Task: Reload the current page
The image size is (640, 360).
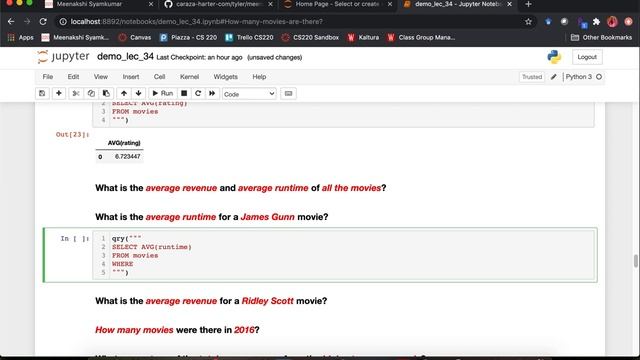Action: click(x=43, y=22)
